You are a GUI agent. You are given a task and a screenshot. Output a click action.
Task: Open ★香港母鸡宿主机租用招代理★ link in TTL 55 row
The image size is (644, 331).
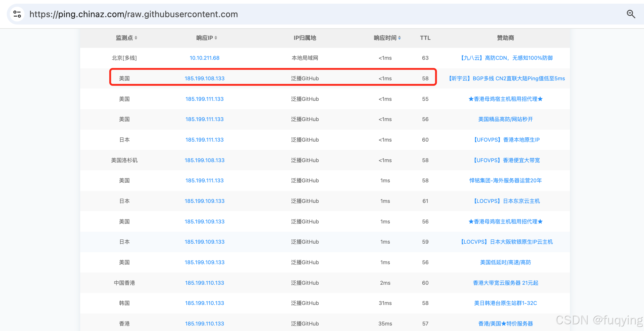point(506,99)
